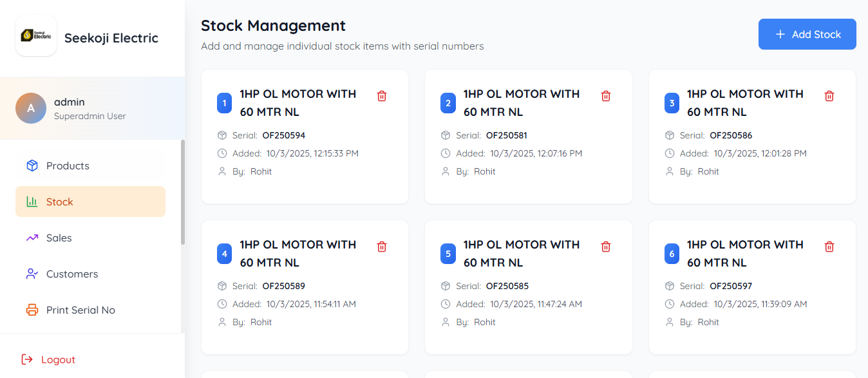Click the sidebar vertical scrollbar
Screen dimensions: 868x378
click(x=183, y=192)
